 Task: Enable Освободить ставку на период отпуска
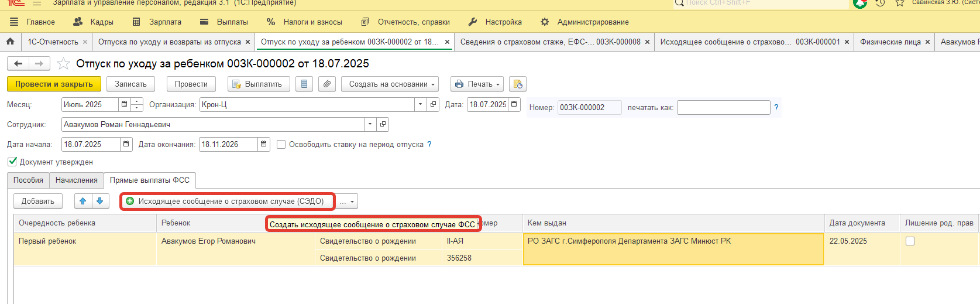(281, 145)
